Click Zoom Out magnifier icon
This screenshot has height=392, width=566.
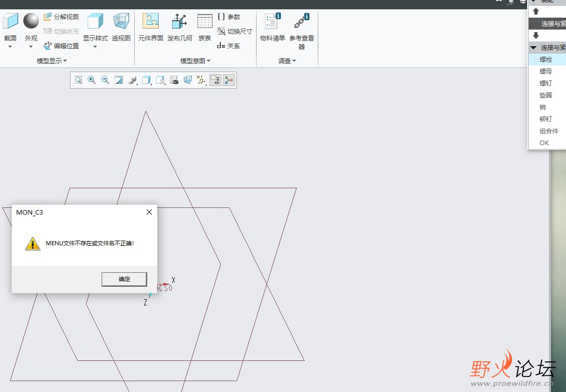[105, 80]
